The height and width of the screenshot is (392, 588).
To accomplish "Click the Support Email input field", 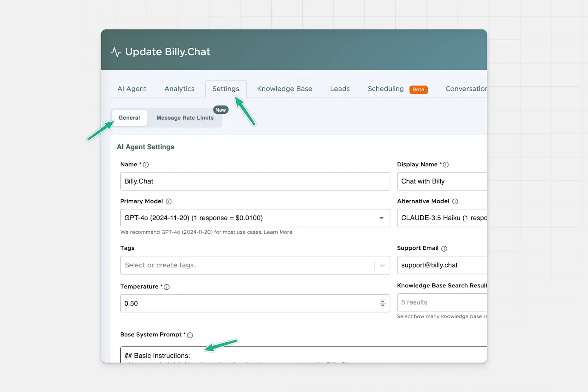I will [x=442, y=265].
